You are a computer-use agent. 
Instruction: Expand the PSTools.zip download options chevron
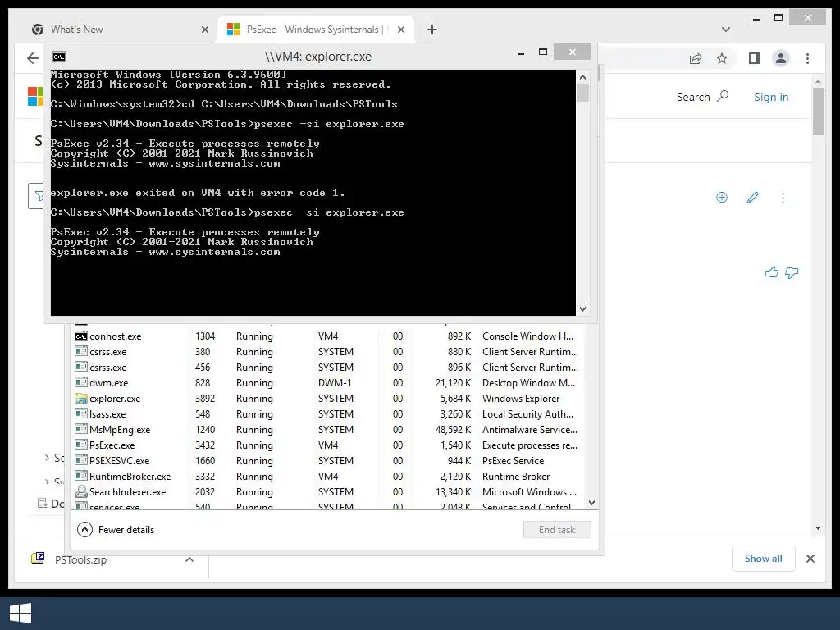pos(189,559)
